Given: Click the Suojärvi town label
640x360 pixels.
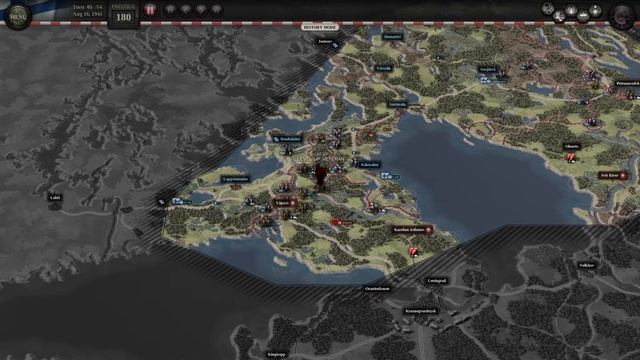Looking at the screenshot, I should pos(488,70).
